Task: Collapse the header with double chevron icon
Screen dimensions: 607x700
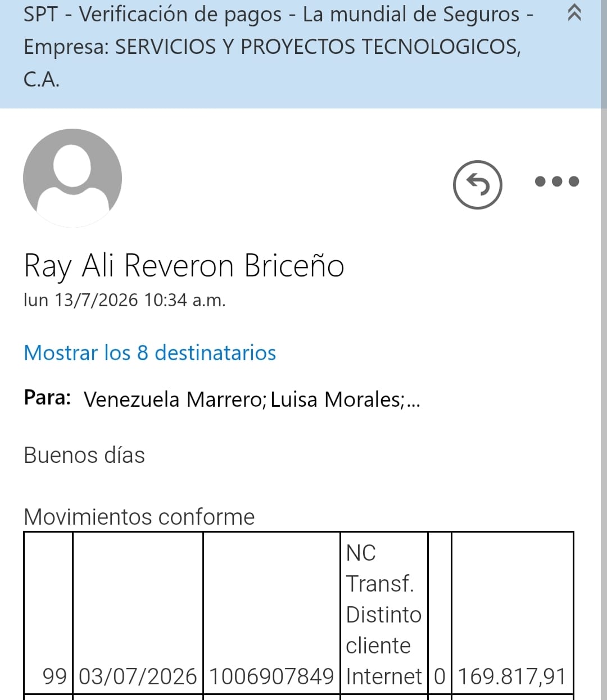Action: tap(574, 13)
